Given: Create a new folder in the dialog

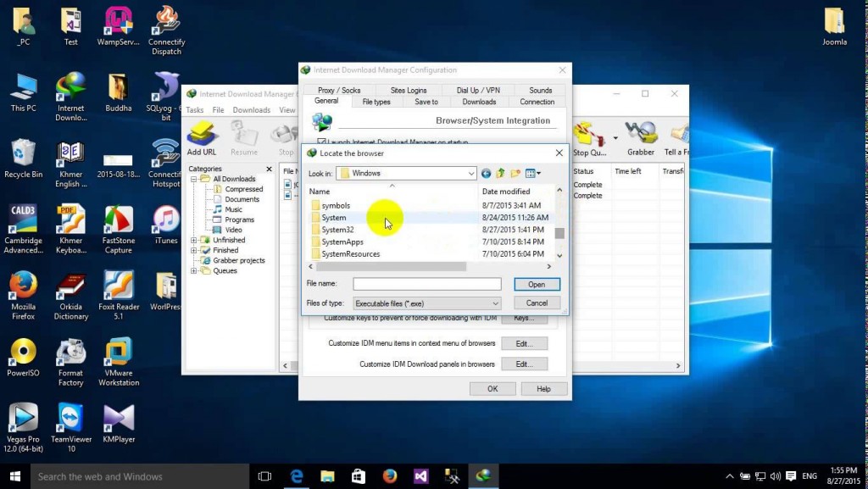Looking at the screenshot, I should click(515, 174).
